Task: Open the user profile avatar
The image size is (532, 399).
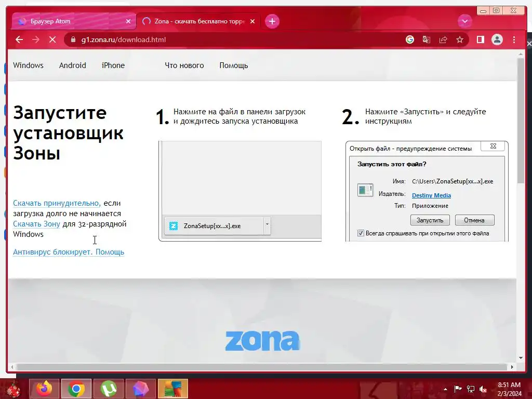Action: 497,39
